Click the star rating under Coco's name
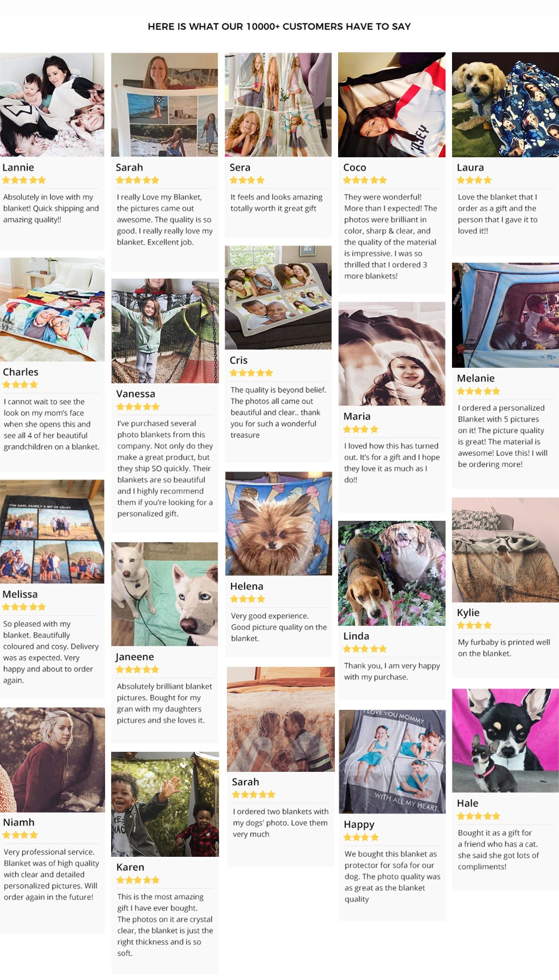Viewport: 559px width, 980px height. 365,180
